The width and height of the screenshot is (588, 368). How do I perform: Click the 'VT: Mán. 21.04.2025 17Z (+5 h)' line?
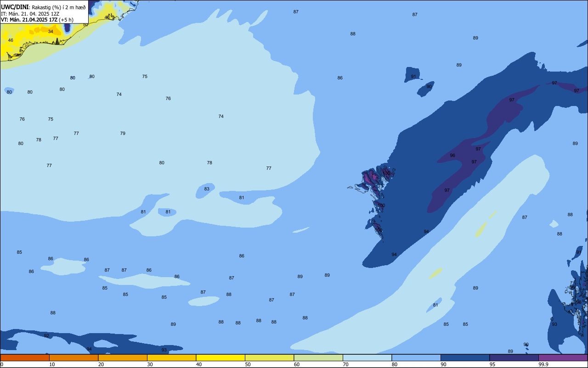(x=37, y=20)
